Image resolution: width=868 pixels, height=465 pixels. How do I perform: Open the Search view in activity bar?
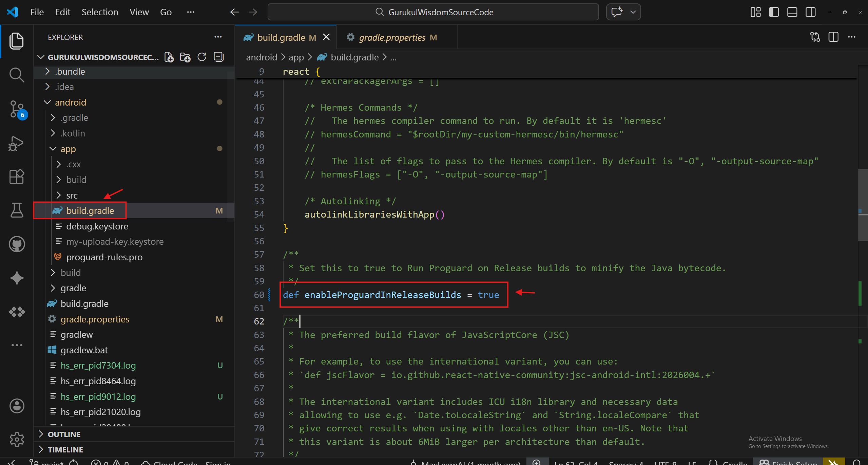pyautogui.click(x=16, y=75)
